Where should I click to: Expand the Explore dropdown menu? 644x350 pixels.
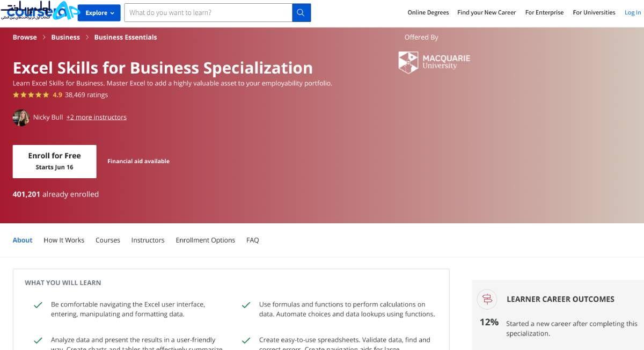(99, 13)
